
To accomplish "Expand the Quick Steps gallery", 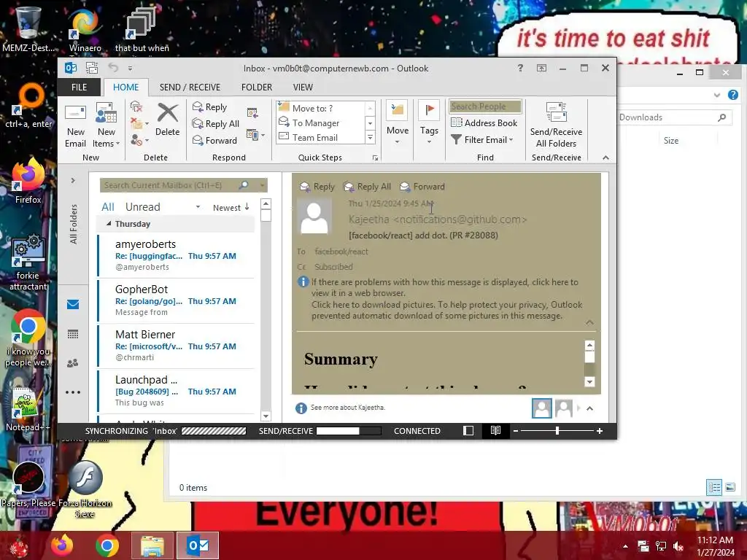I will (370, 138).
